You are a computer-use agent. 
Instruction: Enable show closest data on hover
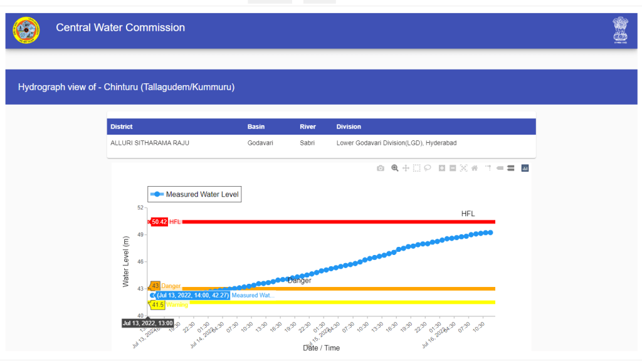500,168
